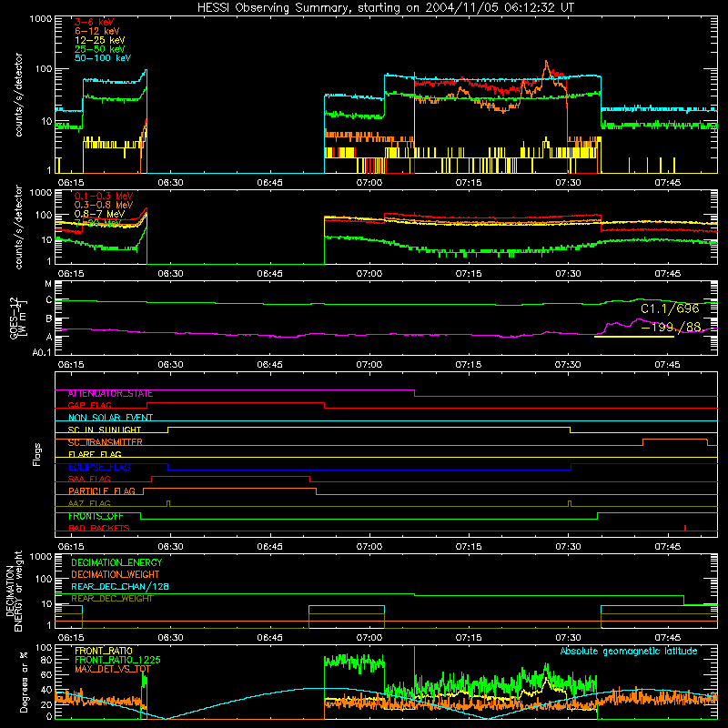Image resolution: width=728 pixels, height=728 pixels.
Task: Select the orange 6-12 keV legend label
Action: pyautogui.click(x=96, y=31)
